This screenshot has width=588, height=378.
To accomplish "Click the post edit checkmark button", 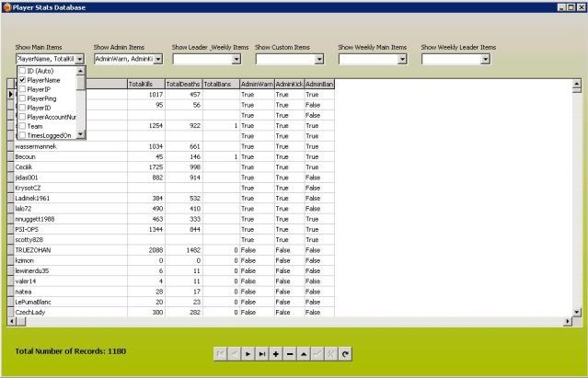I will click(317, 353).
